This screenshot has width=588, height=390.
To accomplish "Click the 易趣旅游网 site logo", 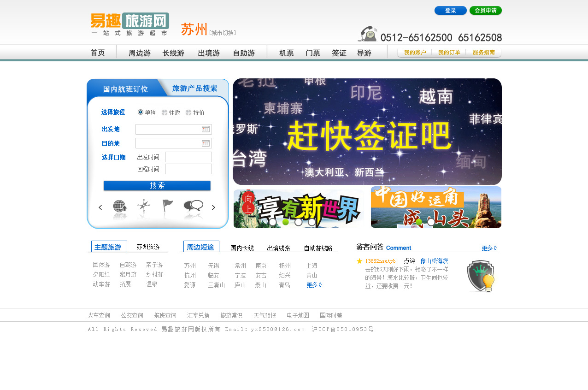I will click(x=130, y=24).
